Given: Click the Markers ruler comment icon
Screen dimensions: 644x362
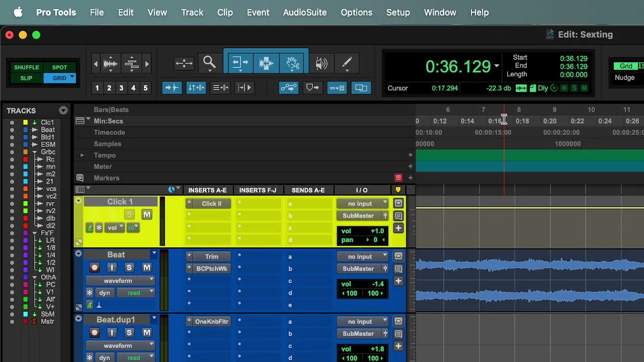Looking at the screenshot, I should (x=79, y=178).
